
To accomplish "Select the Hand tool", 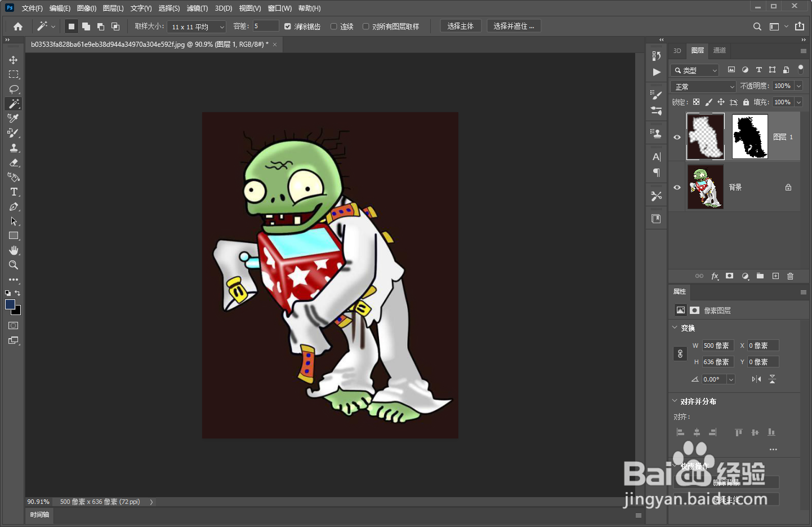I will coord(14,250).
